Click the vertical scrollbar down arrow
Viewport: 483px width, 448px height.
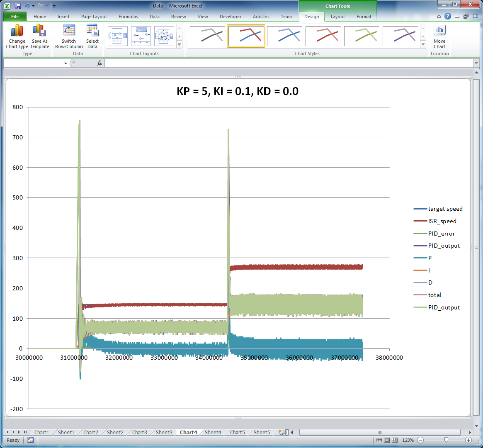(x=476, y=426)
